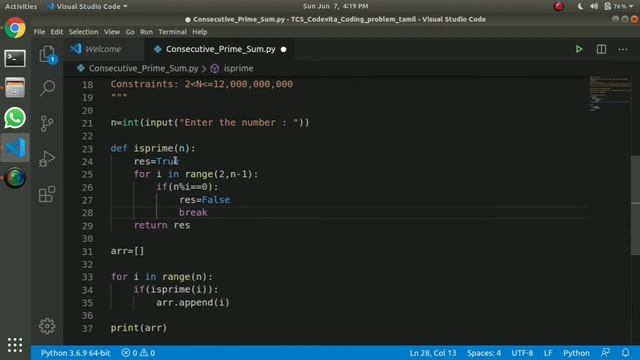
Task: Open the battery 76% system menu
Action: [619, 6]
